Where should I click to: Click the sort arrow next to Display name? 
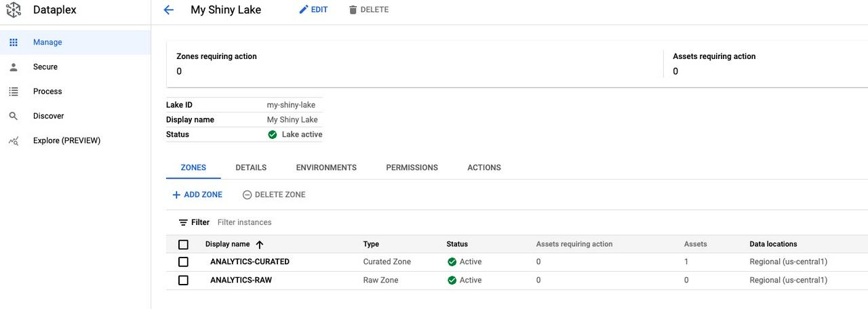pyautogui.click(x=259, y=245)
